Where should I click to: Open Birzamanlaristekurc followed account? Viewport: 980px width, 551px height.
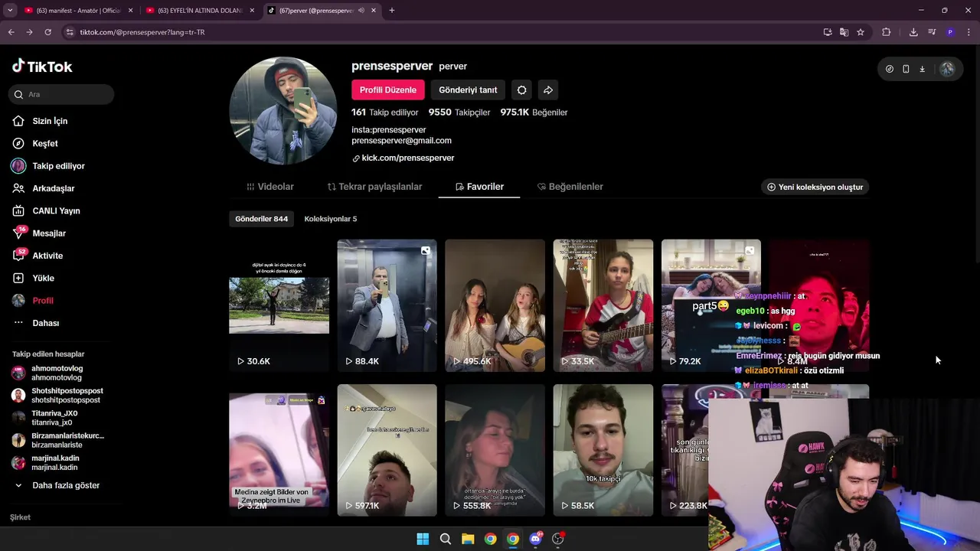[57, 440]
